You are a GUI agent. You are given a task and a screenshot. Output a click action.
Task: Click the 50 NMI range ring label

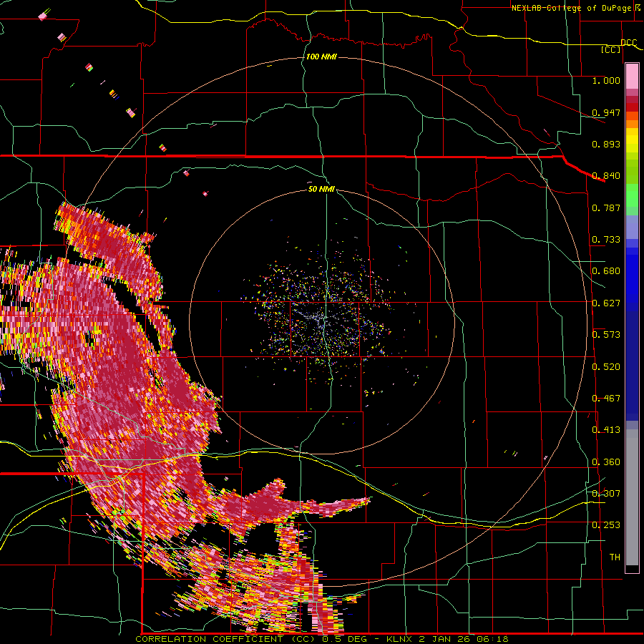321,189
